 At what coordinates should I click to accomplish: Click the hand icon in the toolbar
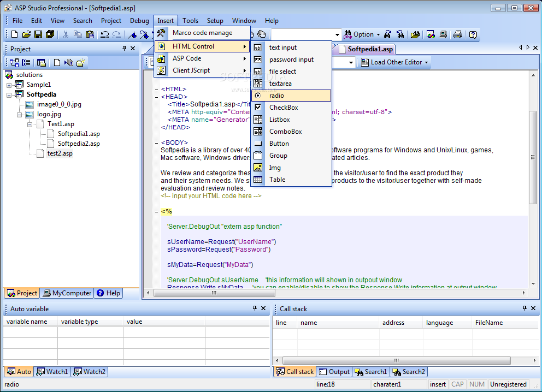(x=262, y=34)
